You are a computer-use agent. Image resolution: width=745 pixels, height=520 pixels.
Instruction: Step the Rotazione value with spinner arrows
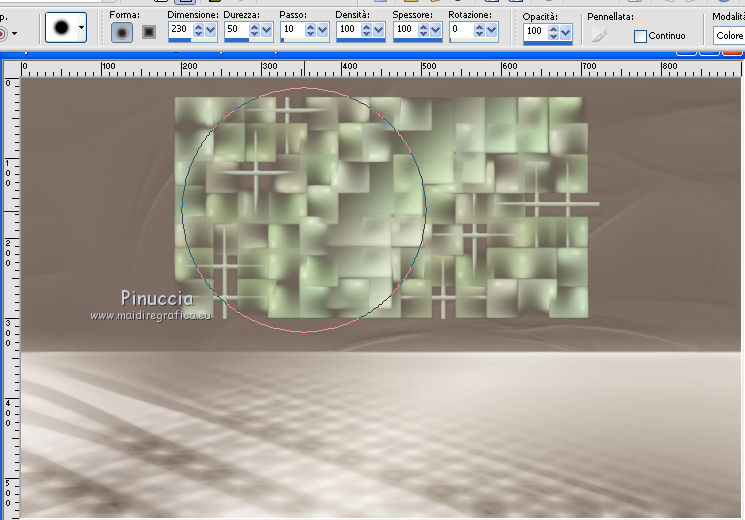[479, 30]
